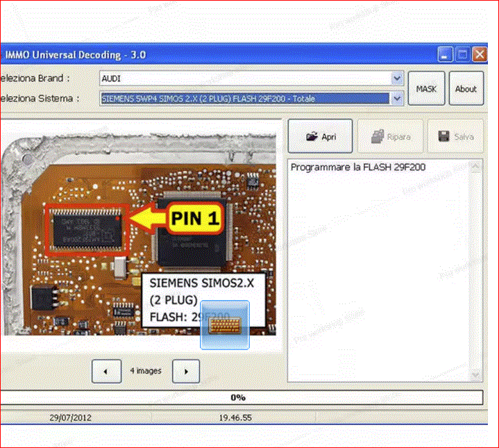Image resolution: width=499 pixels, height=448 pixels.
Task: Click the Salva save button
Action: (456, 136)
